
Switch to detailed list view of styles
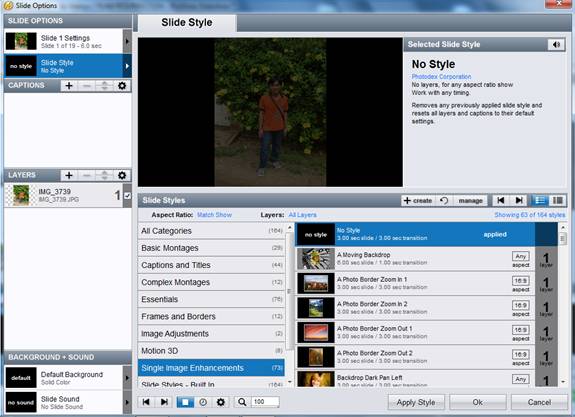pos(540,200)
